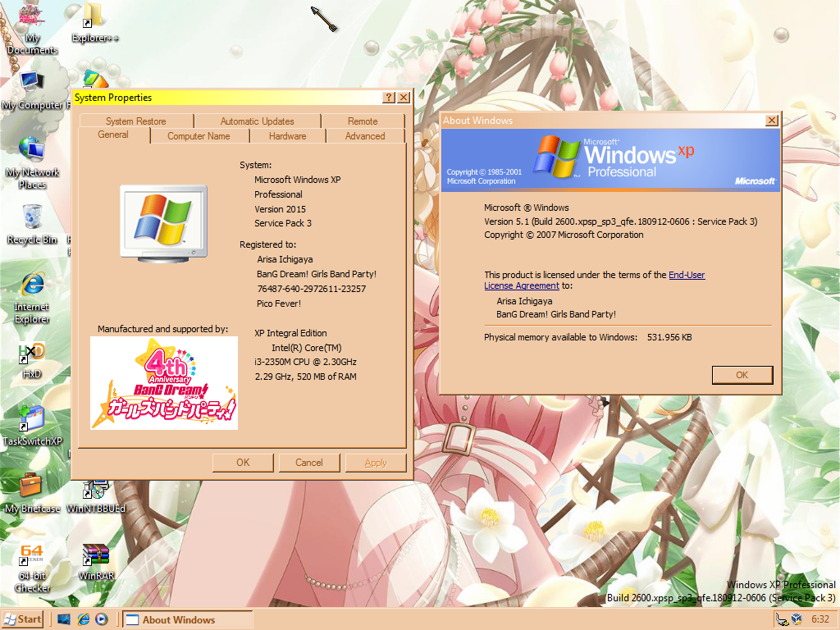Click 'Service Pack 3' in System Properties
This screenshot has width=840, height=630.
(x=283, y=223)
